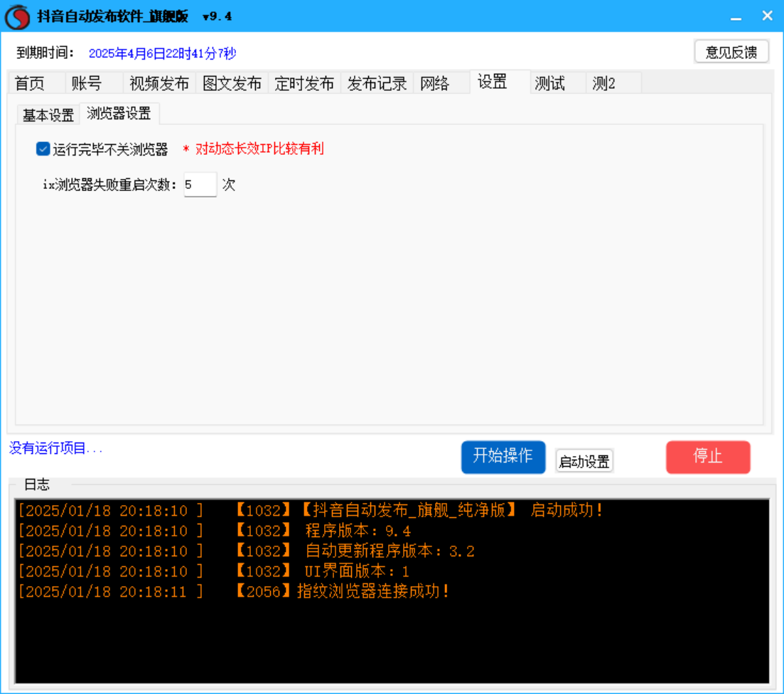Viewport: 784px width, 694px height.
Task: Close the application window
Action: pos(768,16)
